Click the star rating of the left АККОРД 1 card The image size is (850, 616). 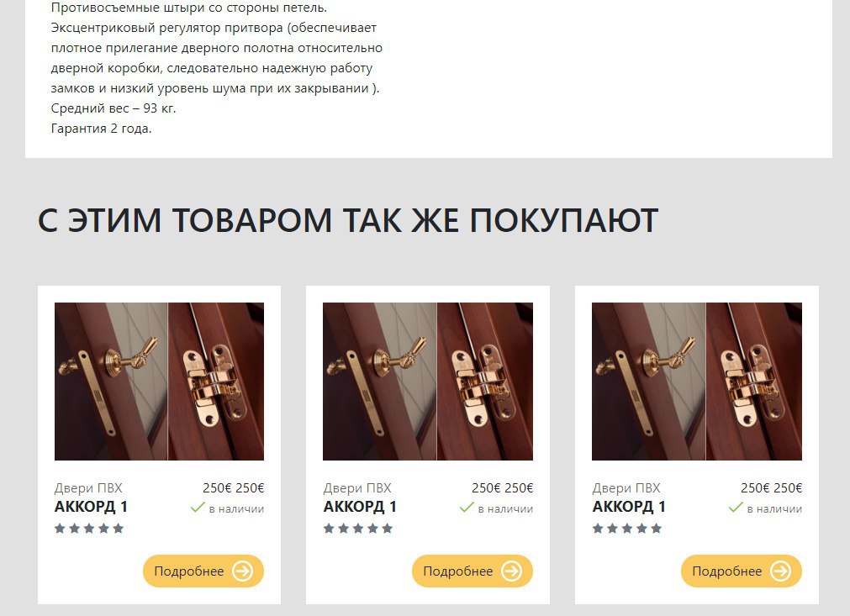[89, 529]
